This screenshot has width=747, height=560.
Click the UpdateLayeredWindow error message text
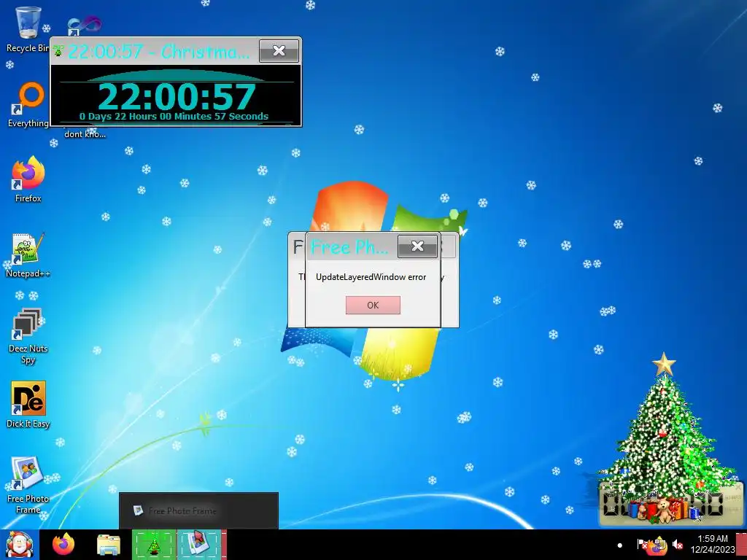pyautogui.click(x=371, y=277)
